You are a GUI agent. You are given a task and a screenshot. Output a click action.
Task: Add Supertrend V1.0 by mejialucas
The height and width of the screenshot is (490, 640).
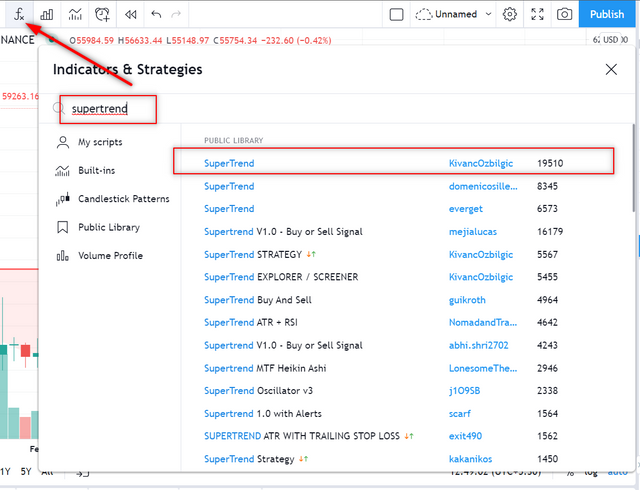[x=393, y=232]
